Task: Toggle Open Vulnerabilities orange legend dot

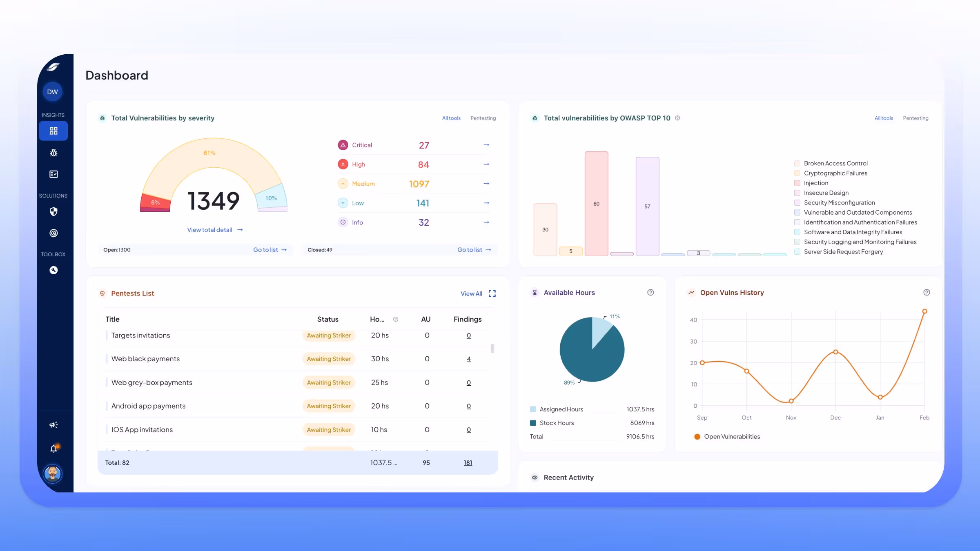Action: click(697, 437)
